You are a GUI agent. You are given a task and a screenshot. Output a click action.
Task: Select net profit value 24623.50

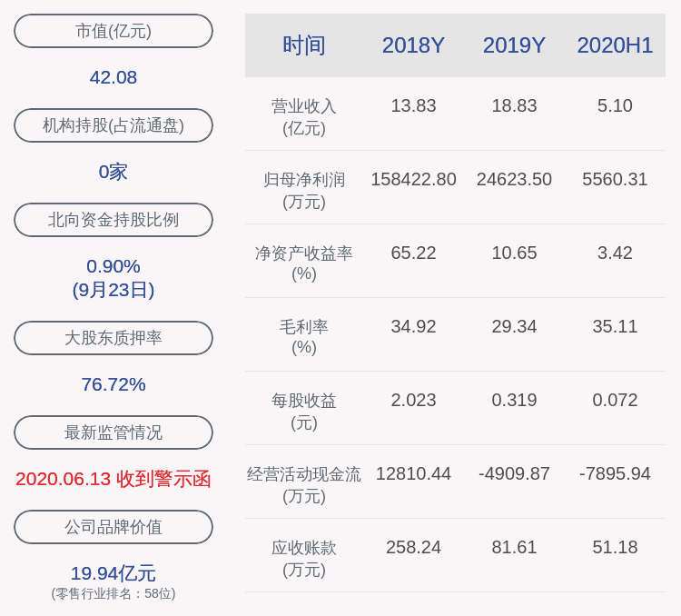click(514, 179)
